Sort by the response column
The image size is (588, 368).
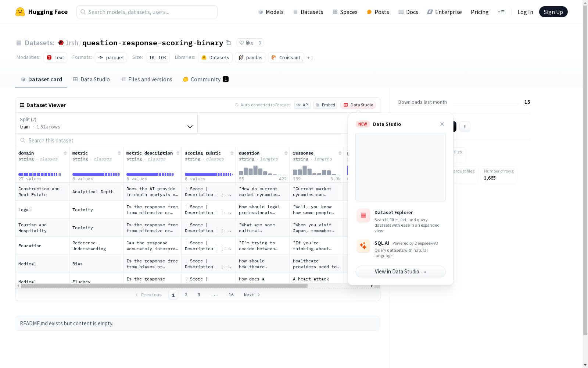click(340, 153)
